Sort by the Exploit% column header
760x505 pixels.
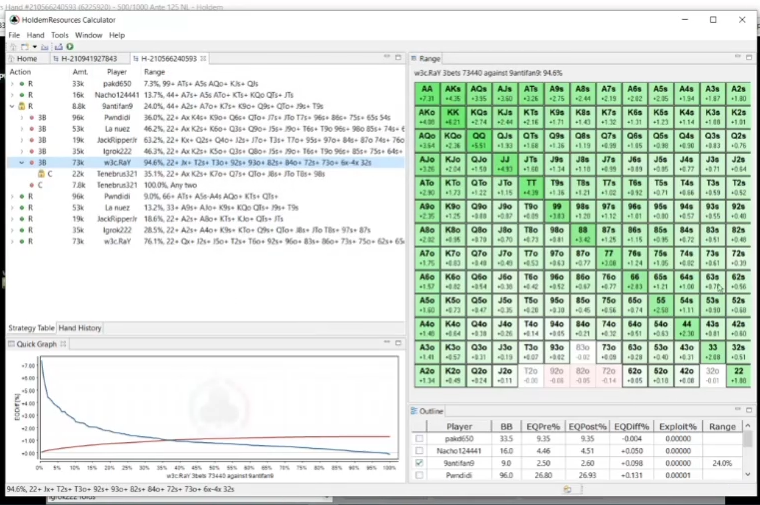coord(678,426)
